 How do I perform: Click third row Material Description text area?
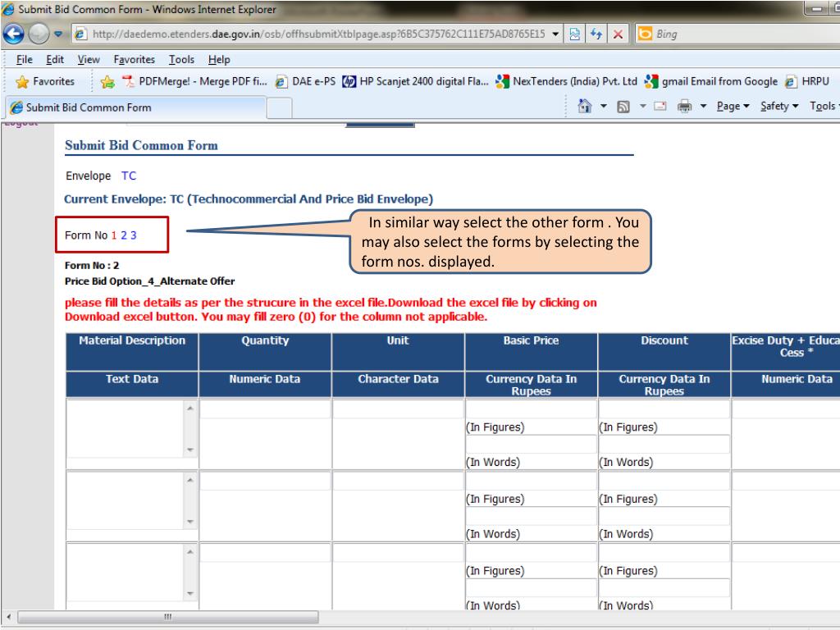(x=126, y=572)
